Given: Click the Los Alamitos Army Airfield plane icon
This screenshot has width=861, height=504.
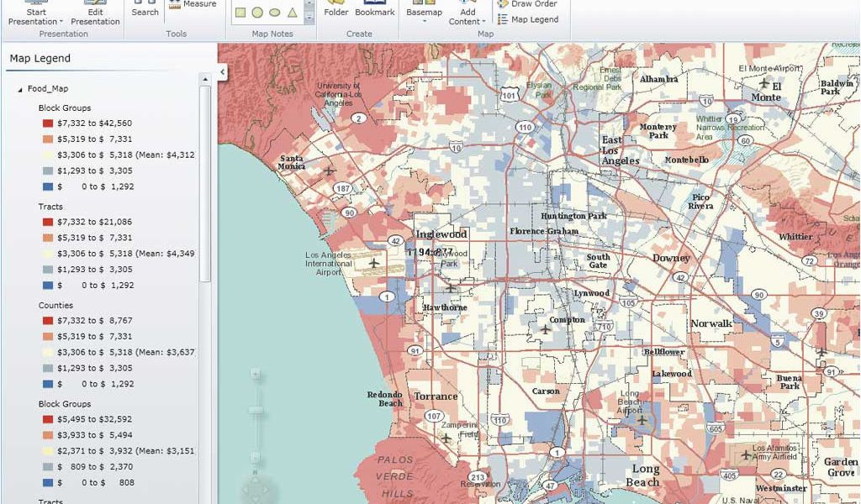Looking at the screenshot, I should [746, 454].
